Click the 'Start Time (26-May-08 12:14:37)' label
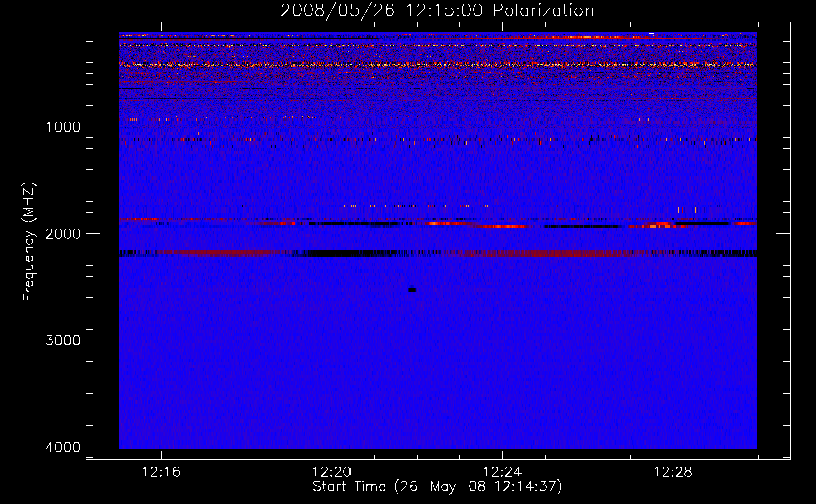The image size is (816, 504). [x=437, y=487]
